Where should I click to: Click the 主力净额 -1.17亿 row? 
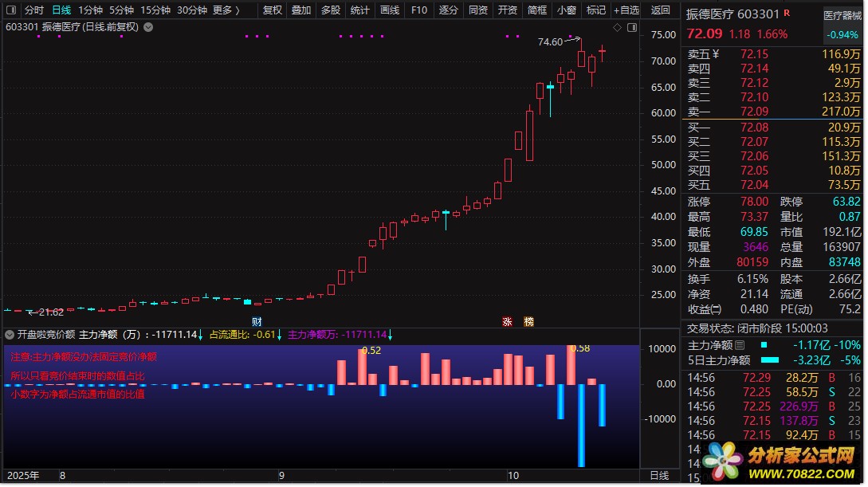773,345
